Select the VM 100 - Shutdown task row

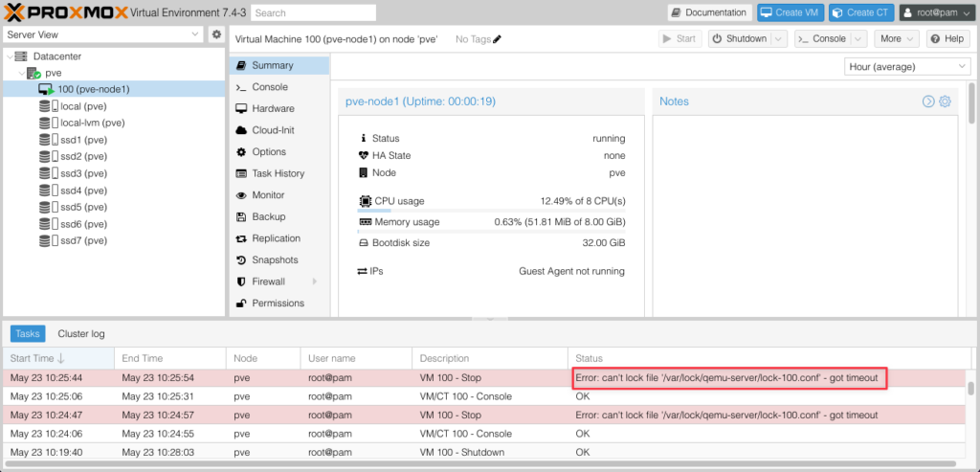485,452
